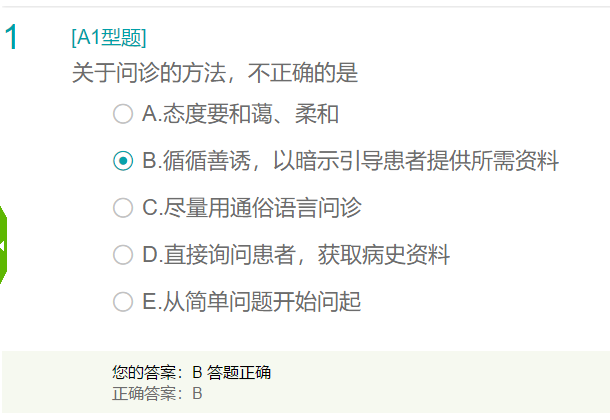Click the "您的答案：B" text

tap(157, 373)
